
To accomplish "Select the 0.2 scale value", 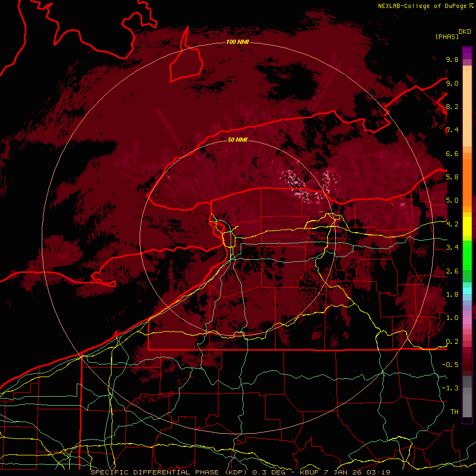I will 452,342.
